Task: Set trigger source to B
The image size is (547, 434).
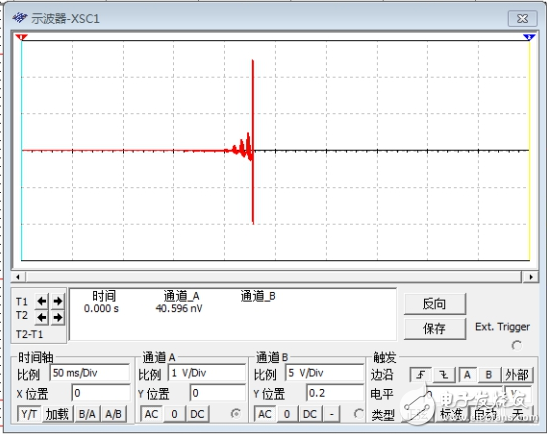Action: coord(489,375)
